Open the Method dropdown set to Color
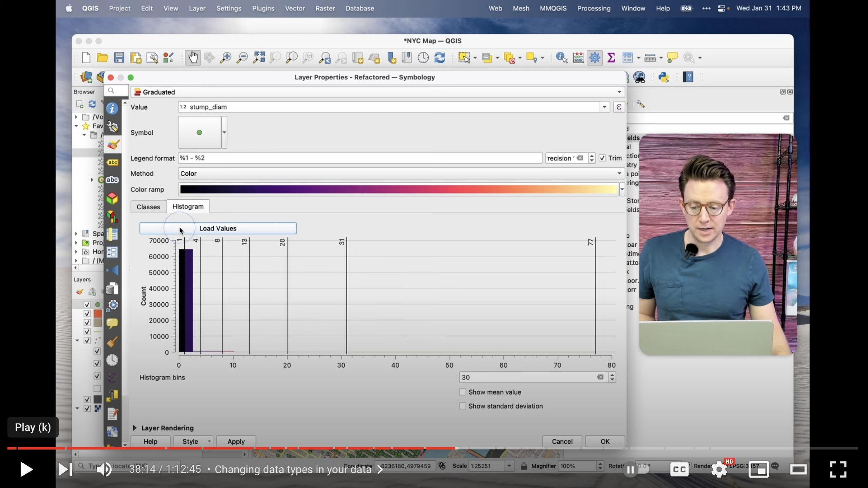 coord(401,174)
